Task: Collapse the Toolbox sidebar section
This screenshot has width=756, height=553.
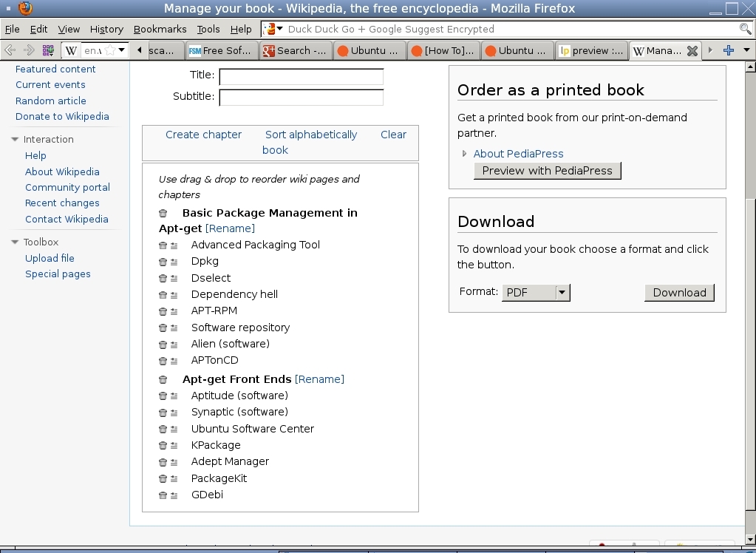Action: [15, 242]
